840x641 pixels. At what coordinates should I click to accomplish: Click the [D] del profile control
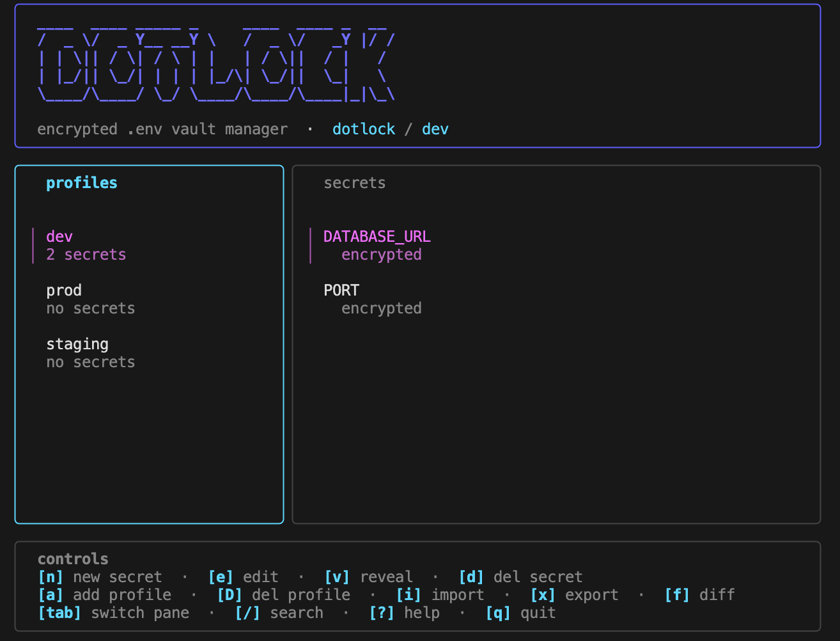click(284, 595)
